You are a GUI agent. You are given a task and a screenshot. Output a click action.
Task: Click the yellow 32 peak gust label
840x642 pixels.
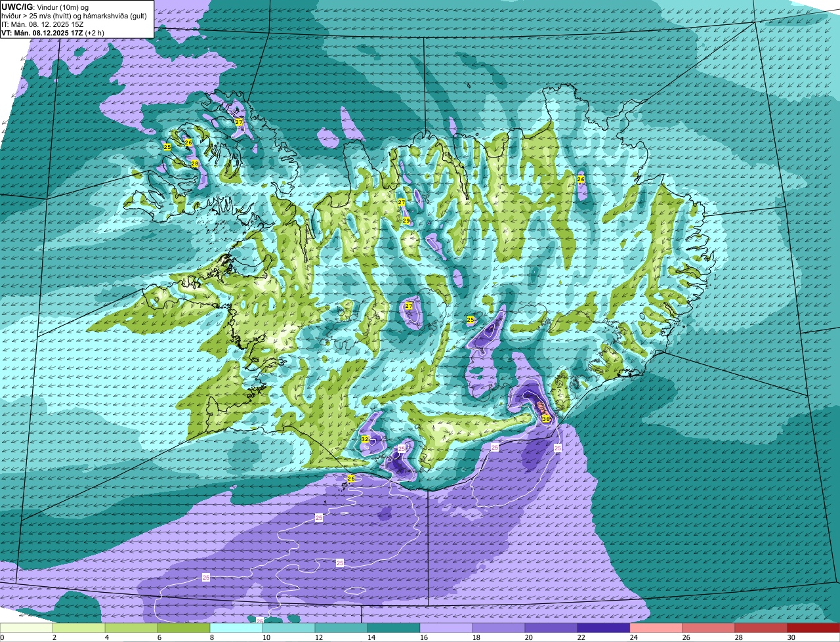pos(365,439)
